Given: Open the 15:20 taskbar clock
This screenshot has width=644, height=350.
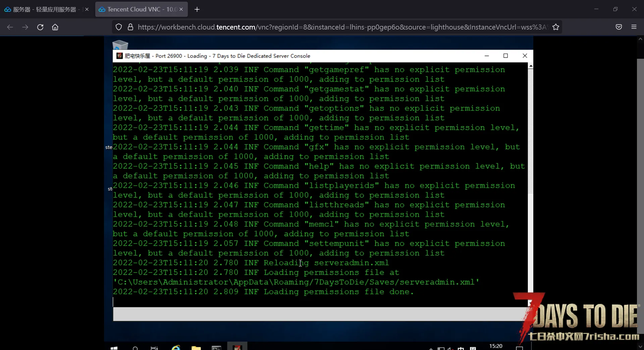Looking at the screenshot, I should (496, 346).
